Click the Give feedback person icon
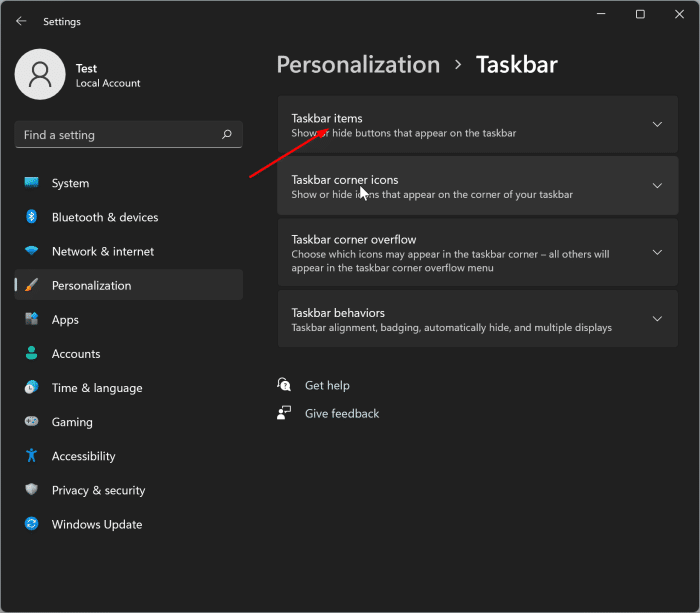This screenshot has width=700, height=613. tap(284, 413)
